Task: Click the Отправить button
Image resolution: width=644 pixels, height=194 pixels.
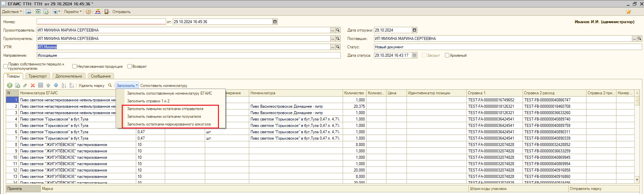Action: (x=121, y=12)
